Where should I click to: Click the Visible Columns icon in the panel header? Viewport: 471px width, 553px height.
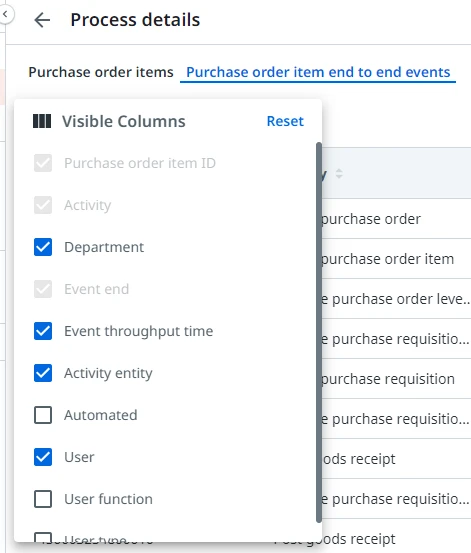pos(42,121)
